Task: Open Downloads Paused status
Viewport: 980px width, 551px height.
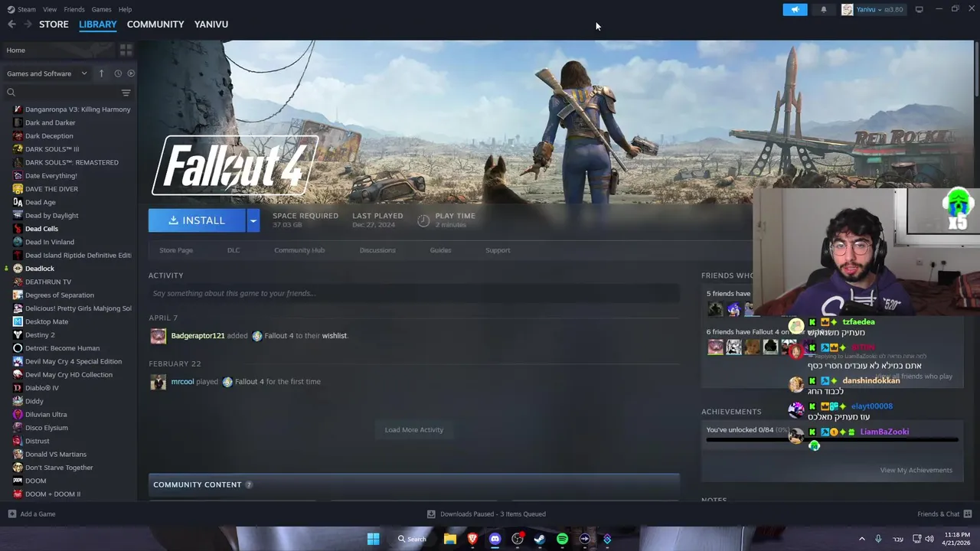Action: point(486,514)
